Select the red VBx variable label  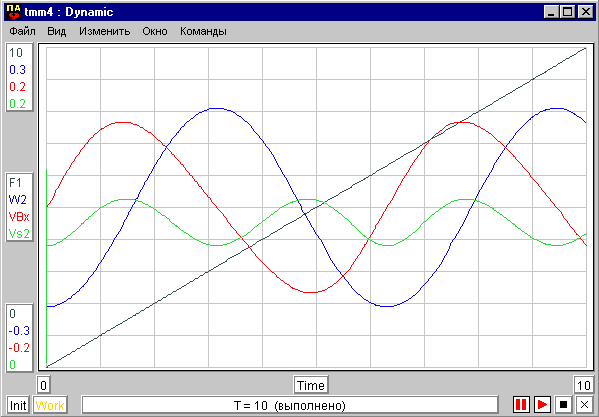tap(19, 216)
